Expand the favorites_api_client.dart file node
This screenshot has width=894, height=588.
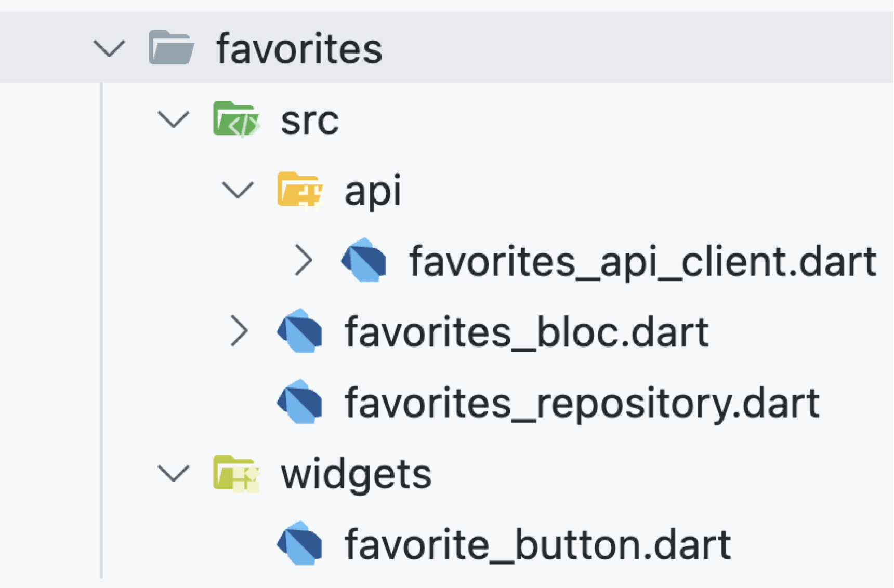coord(303,260)
